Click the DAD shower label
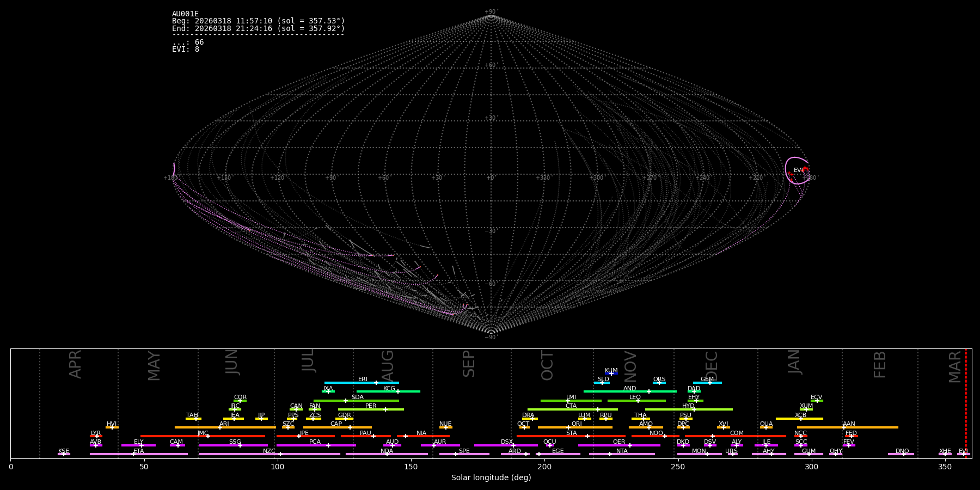Screen dimensions: 980x490 coord(694,389)
